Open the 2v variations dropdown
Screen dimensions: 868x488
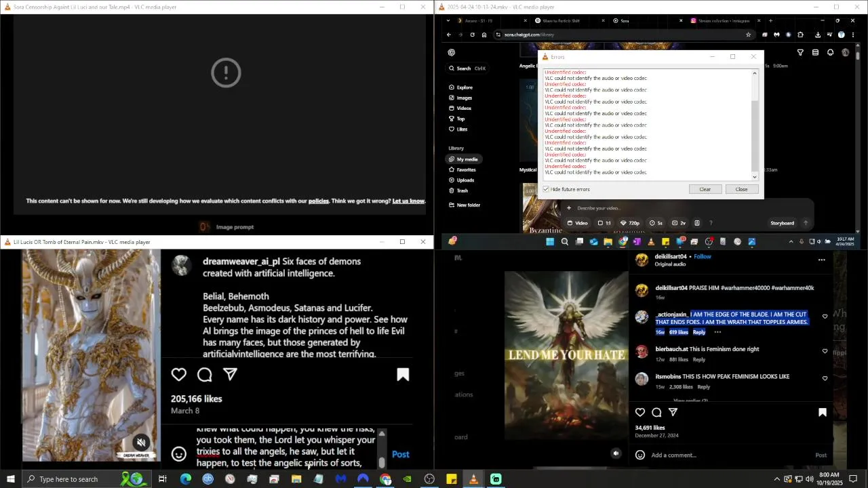679,223
